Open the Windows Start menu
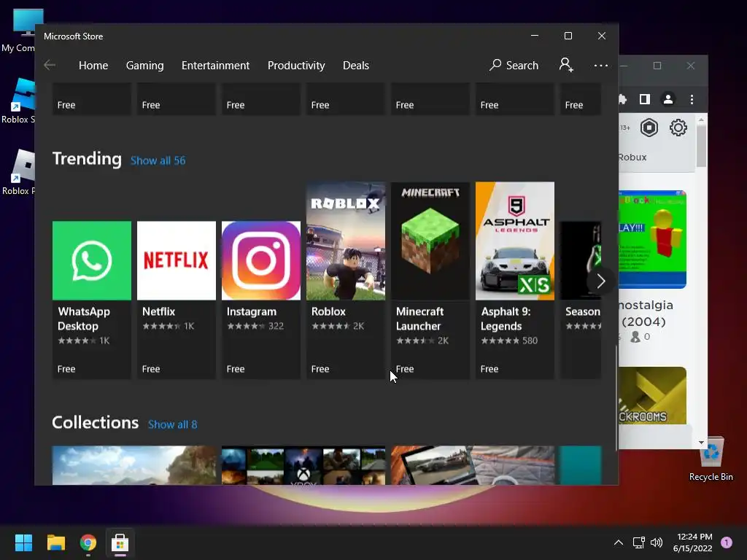The width and height of the screenshot is (747, 560). 23,542
